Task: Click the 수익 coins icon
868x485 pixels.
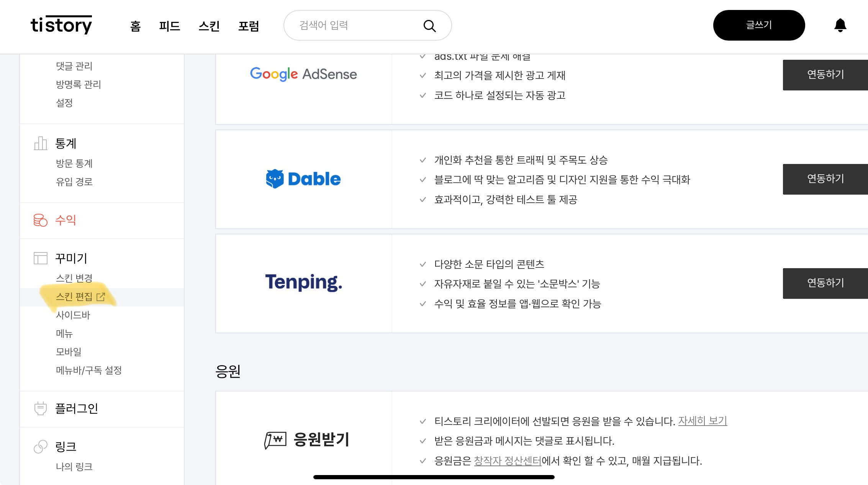Action: click(41, 220)
